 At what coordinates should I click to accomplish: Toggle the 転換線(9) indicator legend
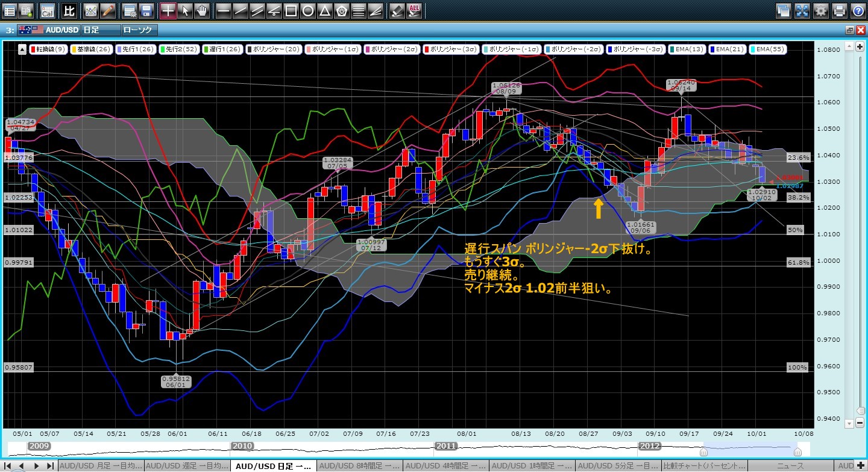pyautogui.click(x=49, y=49)
